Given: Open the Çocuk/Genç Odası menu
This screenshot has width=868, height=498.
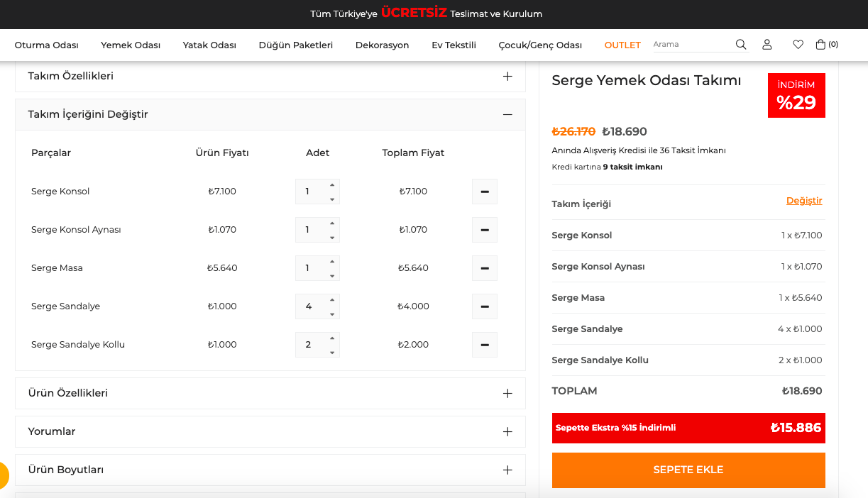Looking at the screenshot, I should (540, 45).
